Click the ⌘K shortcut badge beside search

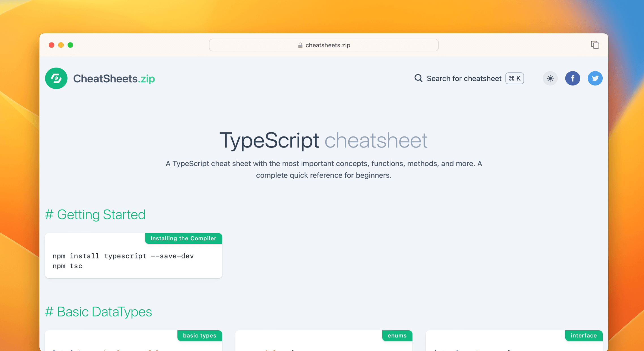[514, 78]
